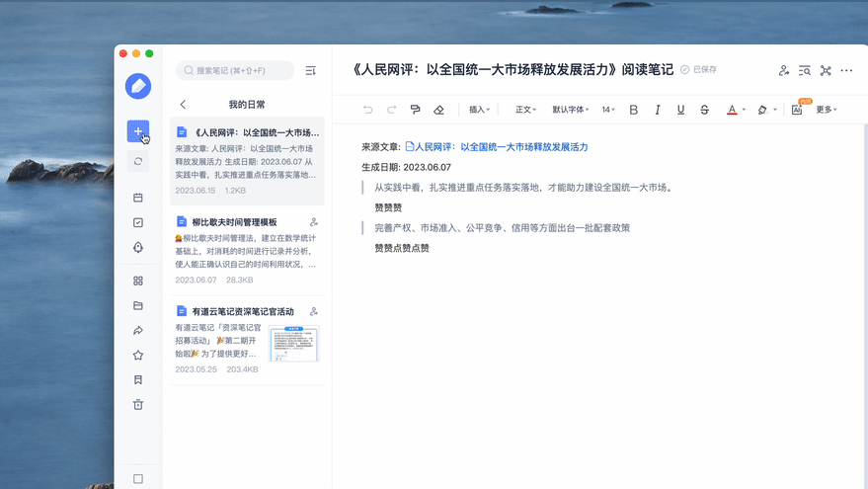Click the 赞赞赞 text line

(x=388, y=207)
